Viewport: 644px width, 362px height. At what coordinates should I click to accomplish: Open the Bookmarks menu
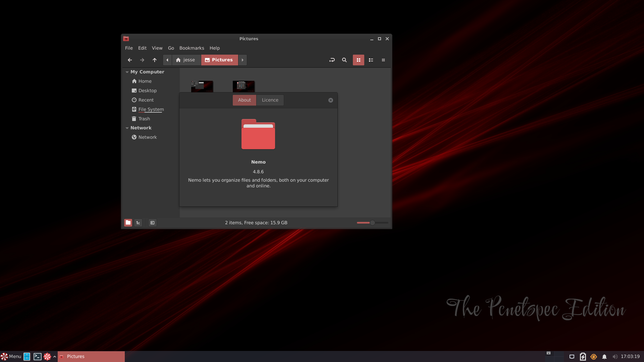tap(192, 48)
